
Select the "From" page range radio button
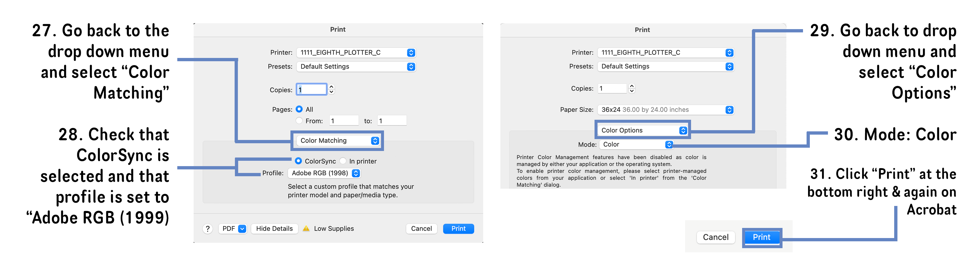299,120
